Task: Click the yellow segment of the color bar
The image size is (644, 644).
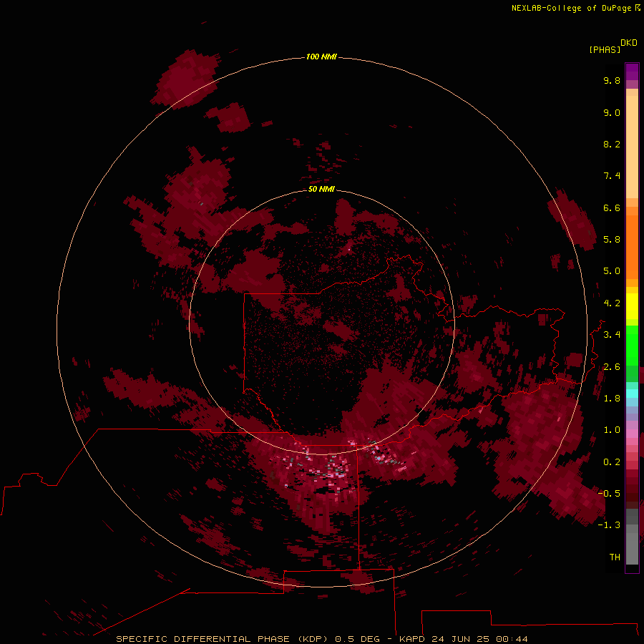Action: point(632,306)
